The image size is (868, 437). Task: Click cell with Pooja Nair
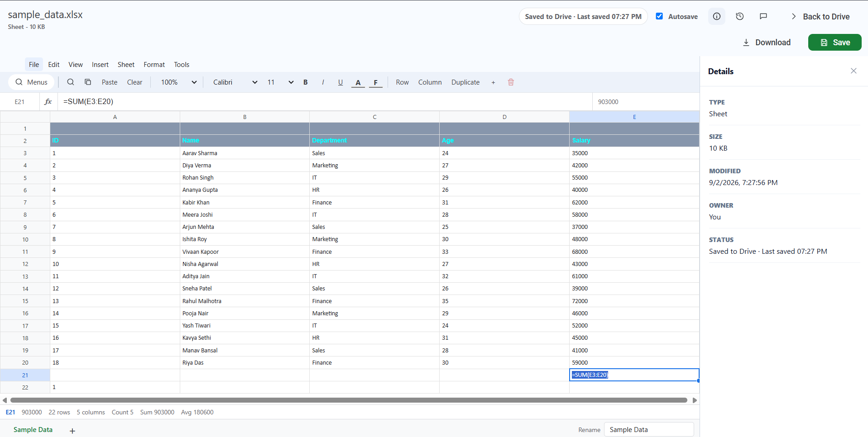(245, 313)
